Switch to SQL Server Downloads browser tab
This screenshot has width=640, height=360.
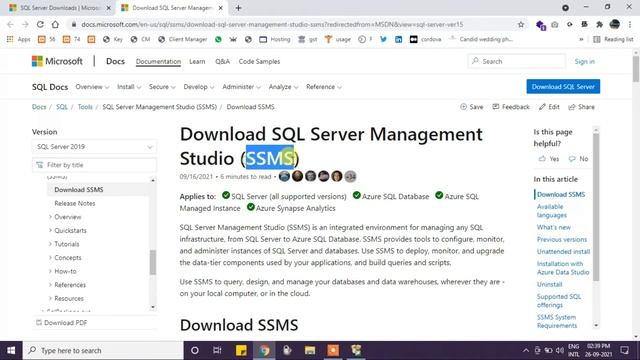tap(60, 8)
